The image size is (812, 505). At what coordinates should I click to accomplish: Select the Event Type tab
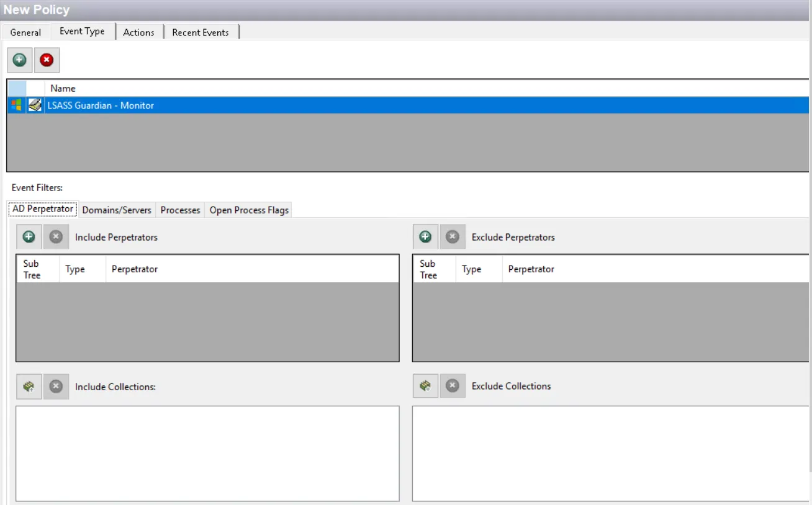point(82,31)
